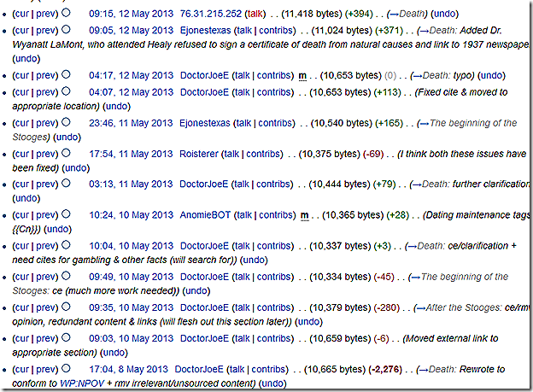Choose the radio button for the 17:04, 8 May 2013 revision
The height and width of the screenshot is (392, 533).
[67, 369]
